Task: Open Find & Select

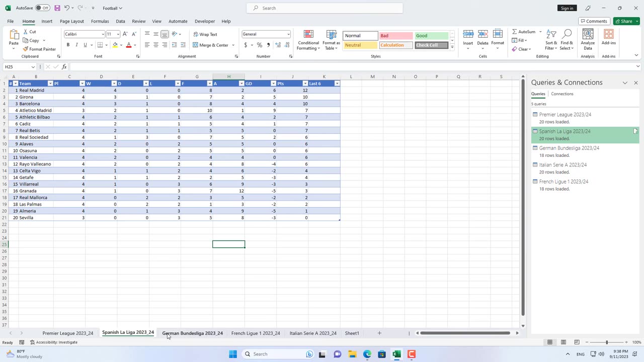Action: click(567, 40)
